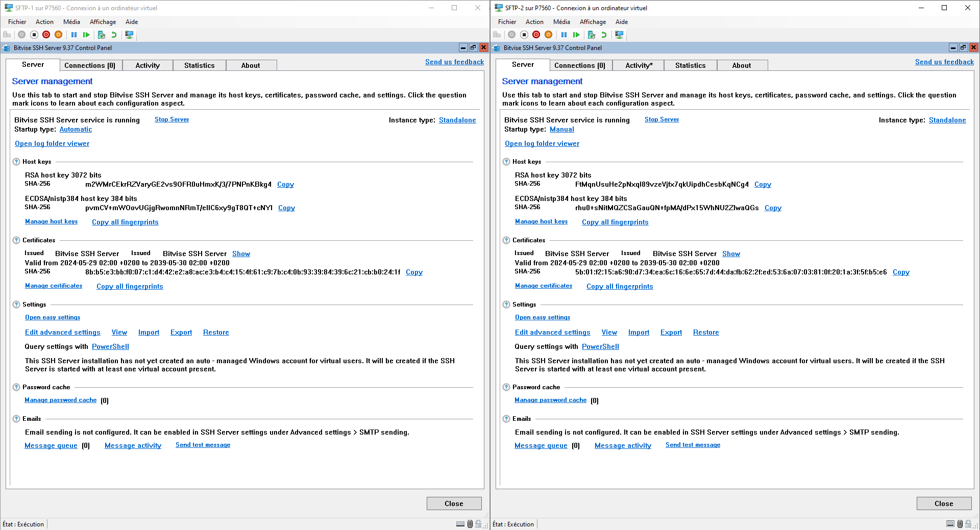Click Turn Off (black square) icon in SFTP-1
This screenshot has width=980, height=530.
[x=34, y=35]
